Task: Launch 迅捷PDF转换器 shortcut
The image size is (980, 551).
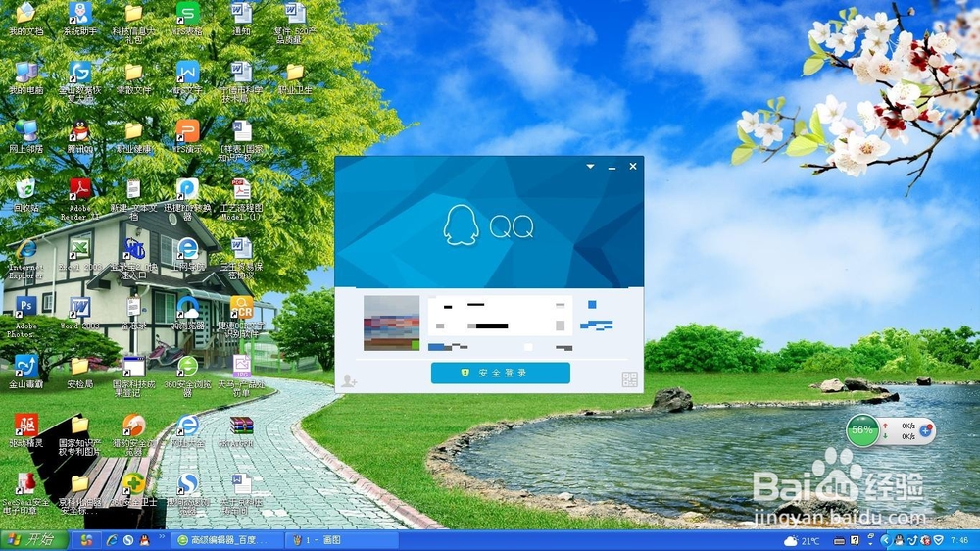Action: pyautogui.click(x=187, y=199)
